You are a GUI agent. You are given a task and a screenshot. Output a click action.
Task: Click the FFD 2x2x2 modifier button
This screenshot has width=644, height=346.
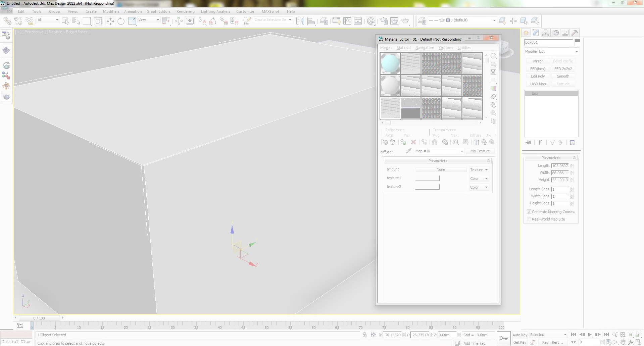tap(563, 69)
